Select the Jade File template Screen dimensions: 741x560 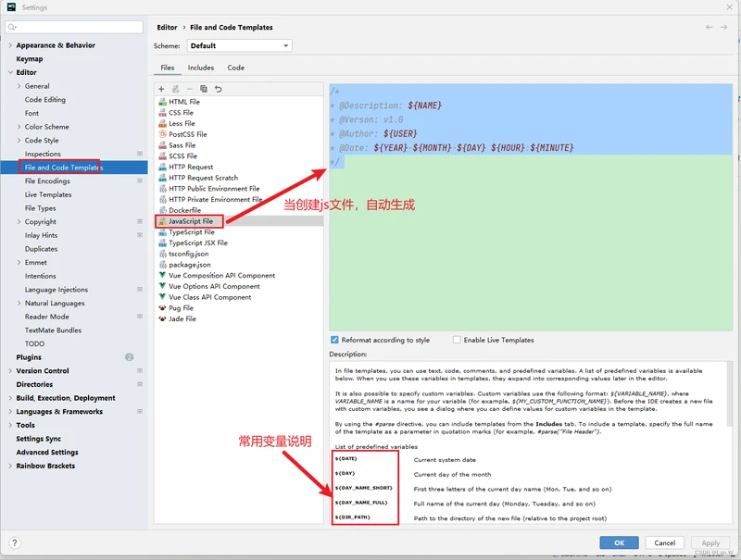point(182,318)
